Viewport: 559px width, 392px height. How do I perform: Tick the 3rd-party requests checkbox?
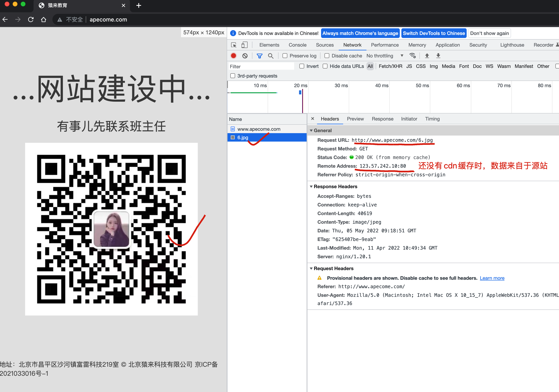coord(233,76)
